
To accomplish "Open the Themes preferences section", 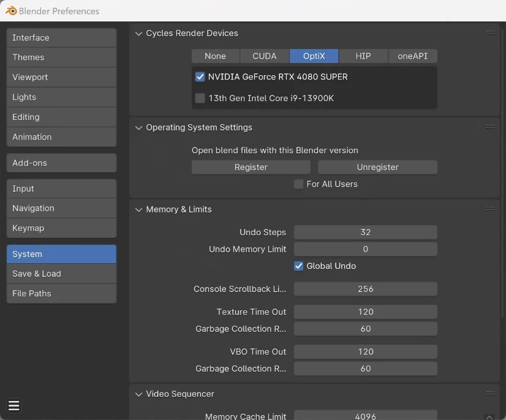I will [61, 58].
